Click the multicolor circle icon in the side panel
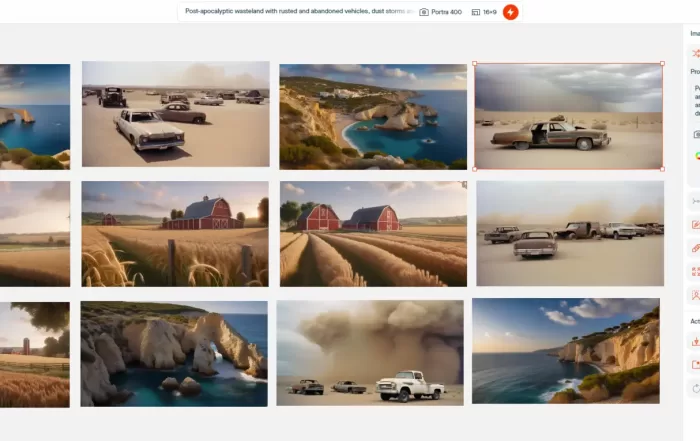The height and width of the screenshot is (441, 700). point(697,155)
